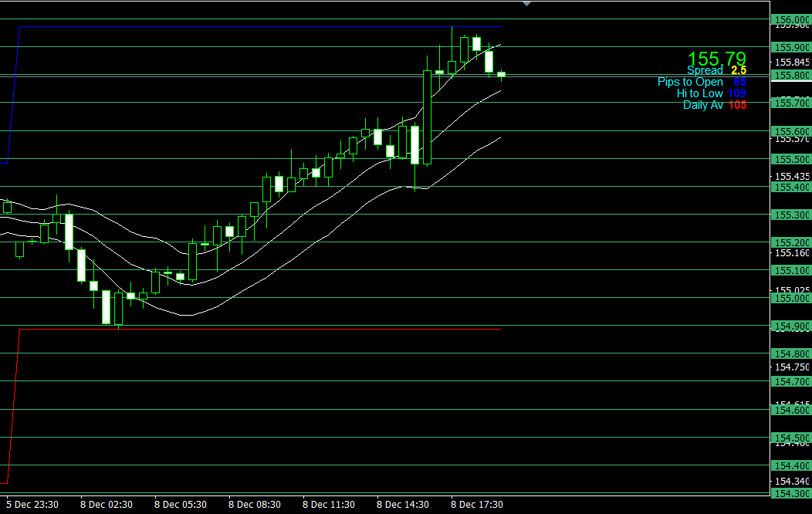Click the 155.000 price axis label
Viewport: 812px width, 514px height.
pos(790,298)
